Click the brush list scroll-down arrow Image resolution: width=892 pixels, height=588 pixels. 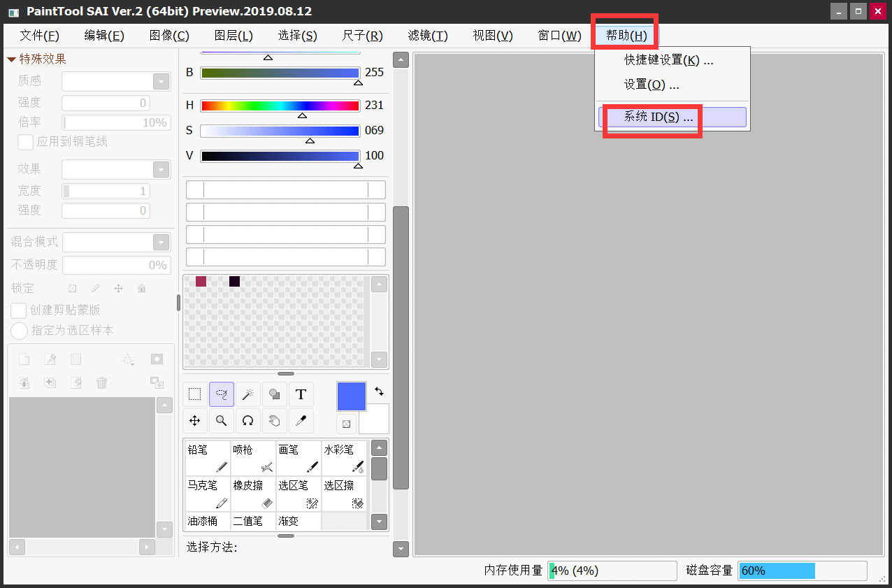[x=379, y=521]
